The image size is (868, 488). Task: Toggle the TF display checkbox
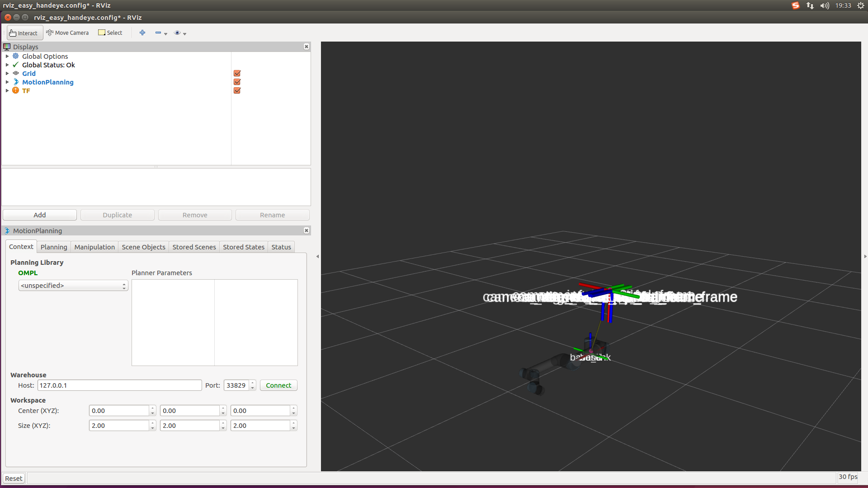[237, 90]
